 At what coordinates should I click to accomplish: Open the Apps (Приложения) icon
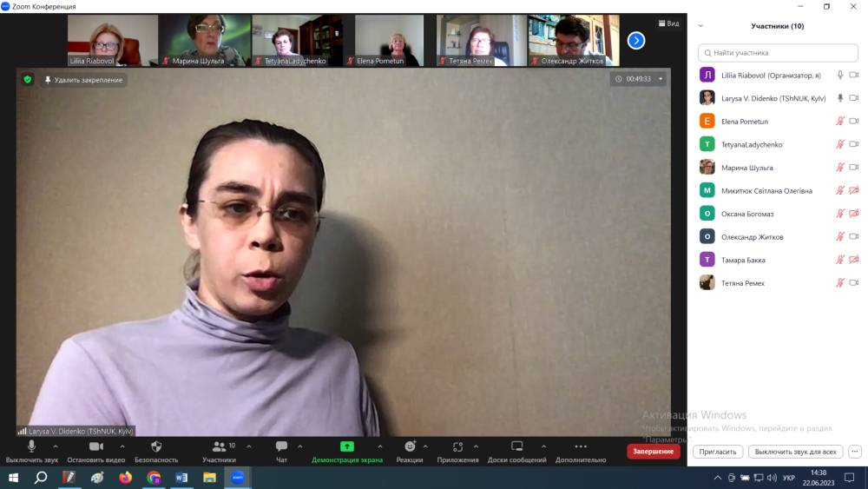[457, 447]
